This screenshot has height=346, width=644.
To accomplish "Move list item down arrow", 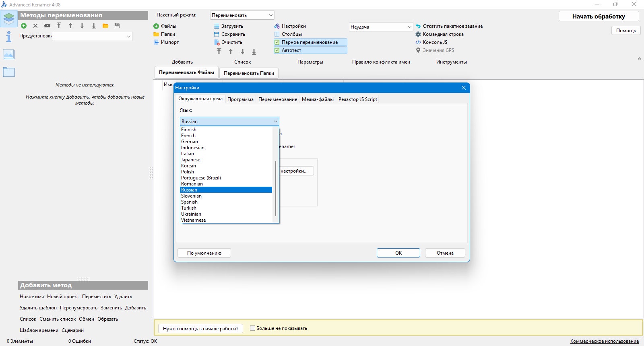I will point(242,51).
